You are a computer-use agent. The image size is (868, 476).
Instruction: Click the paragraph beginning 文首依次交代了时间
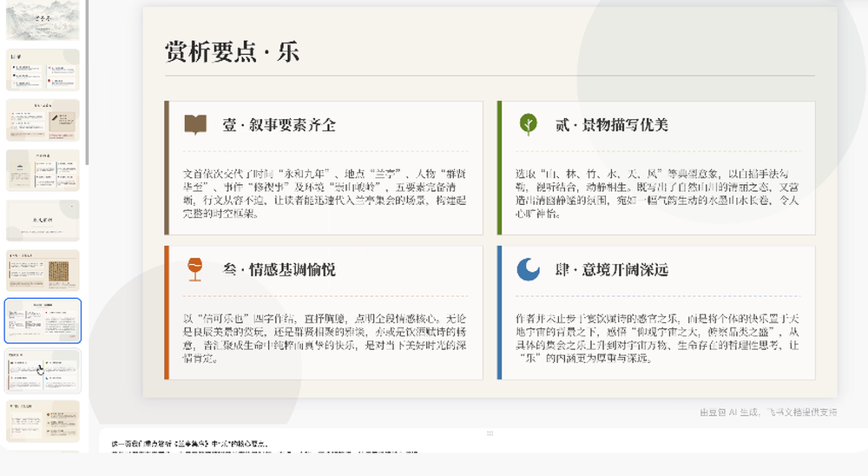pyautogui.click(x=325, y=194)
